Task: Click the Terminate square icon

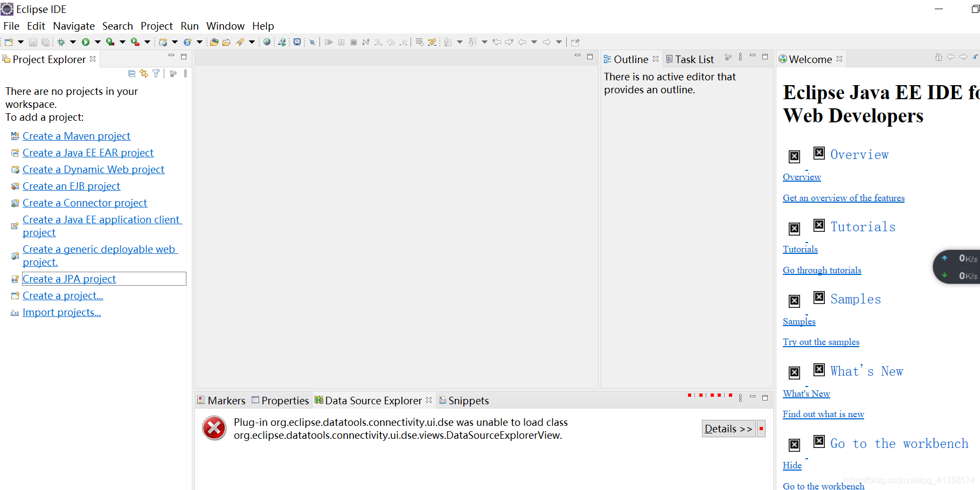Action: coord(353,42)
